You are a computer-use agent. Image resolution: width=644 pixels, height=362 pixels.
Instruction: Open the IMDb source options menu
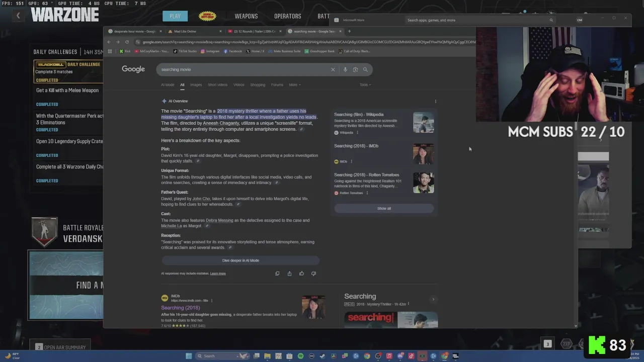(x=351, y=161)
